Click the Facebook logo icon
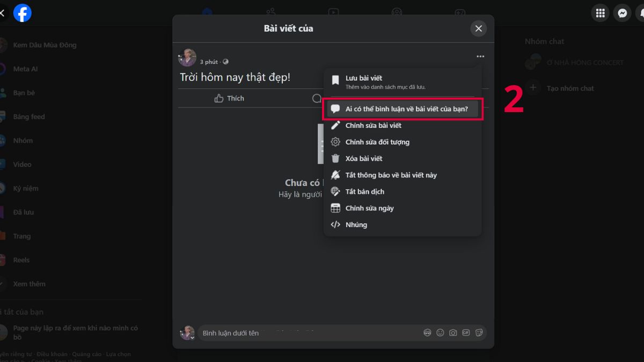The height and width of the screenshot is (362, 644). click(23, 13)
